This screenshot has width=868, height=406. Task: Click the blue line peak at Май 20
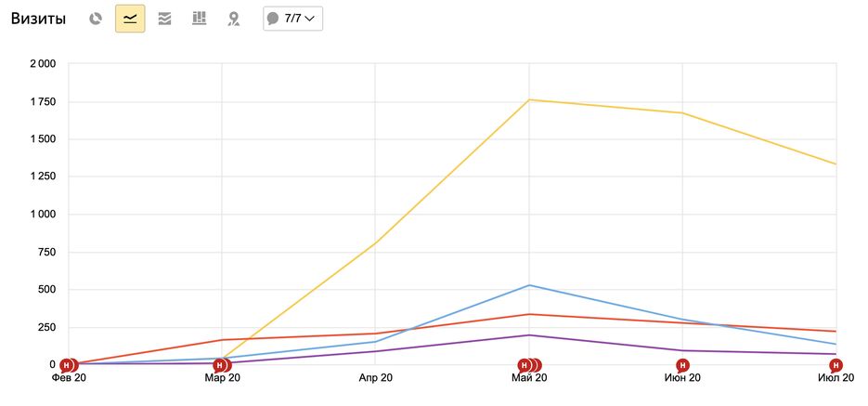tap(529, 285)
